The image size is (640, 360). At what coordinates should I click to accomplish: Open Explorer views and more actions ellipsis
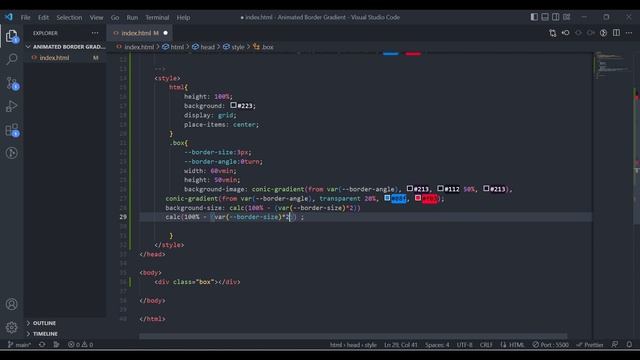95,33
